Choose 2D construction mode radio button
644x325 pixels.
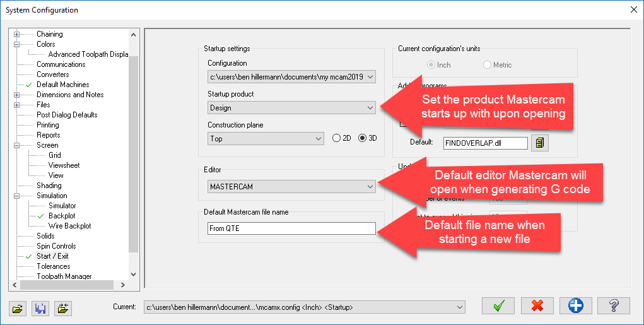(336, 138)
